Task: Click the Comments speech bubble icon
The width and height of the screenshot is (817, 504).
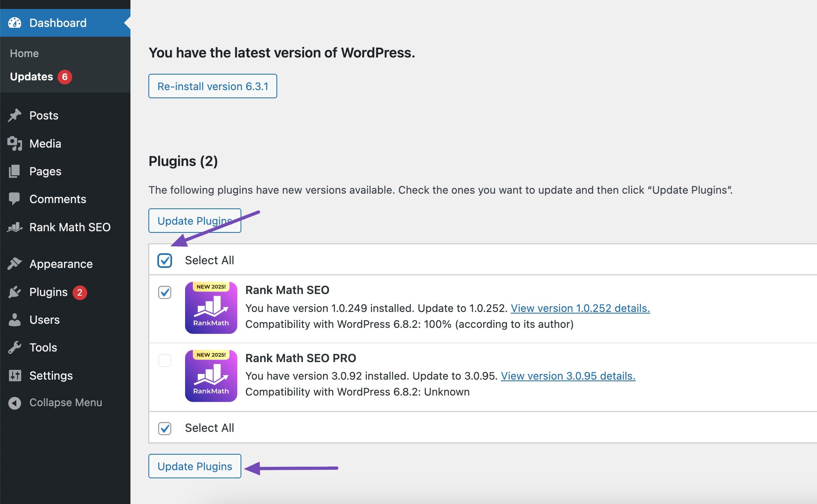Action: point(15,199)
